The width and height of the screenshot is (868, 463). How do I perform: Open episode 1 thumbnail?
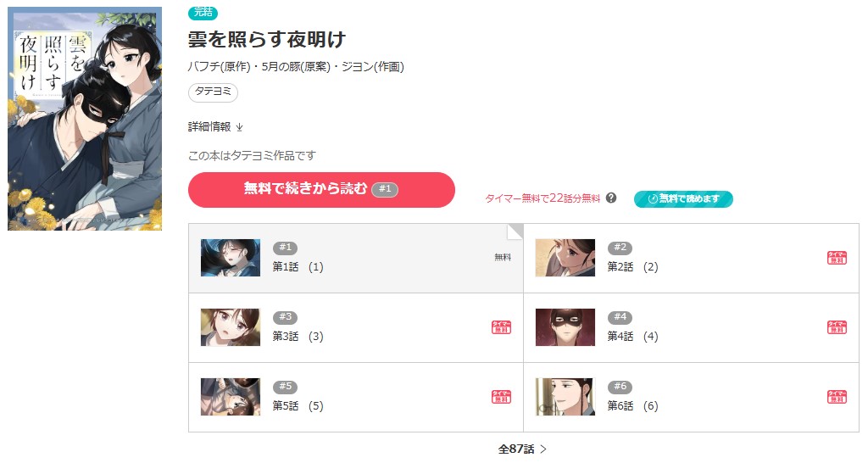(231, 258)
